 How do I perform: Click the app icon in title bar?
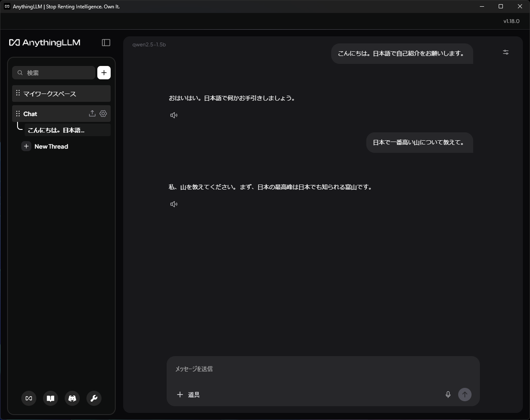tap(7, 7)
